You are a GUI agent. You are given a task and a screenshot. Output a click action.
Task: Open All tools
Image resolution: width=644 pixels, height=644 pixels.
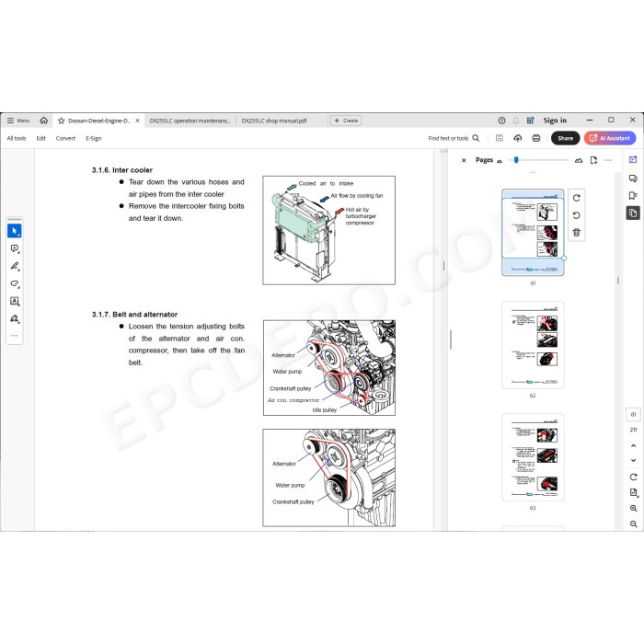point(17,138)
